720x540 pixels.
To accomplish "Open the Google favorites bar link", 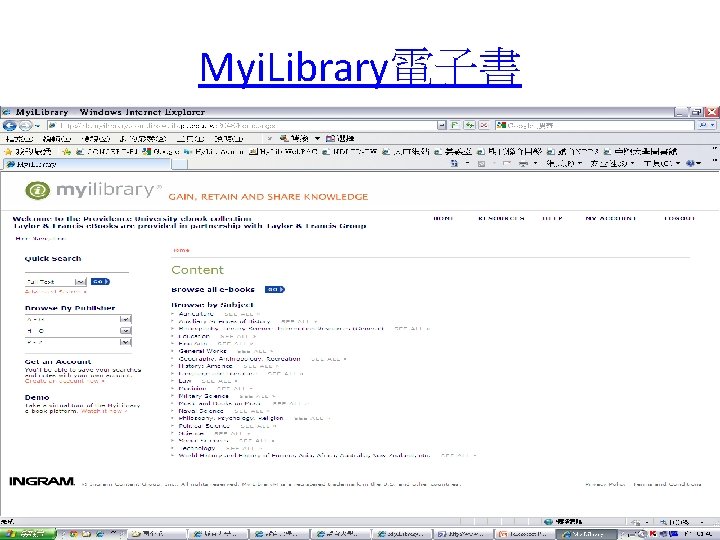I will coord(161,151).
